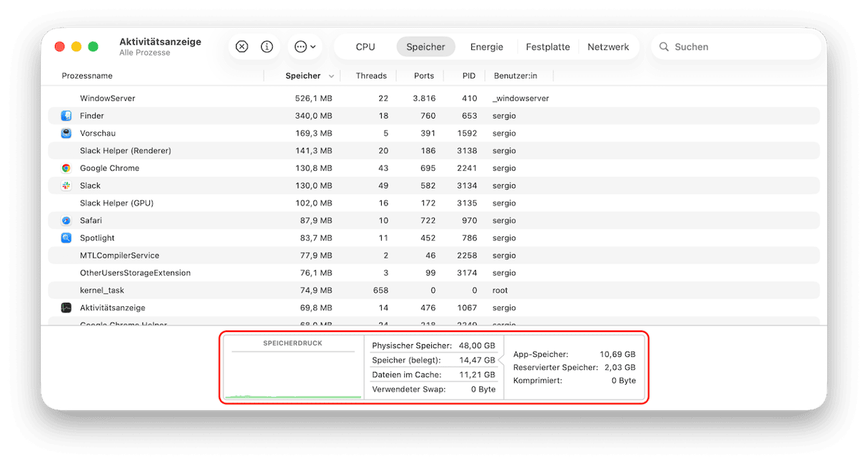Open process info with the i icon
Viewport: 868px width, 464px height.
pyautogui.click(x=267, y=46)
